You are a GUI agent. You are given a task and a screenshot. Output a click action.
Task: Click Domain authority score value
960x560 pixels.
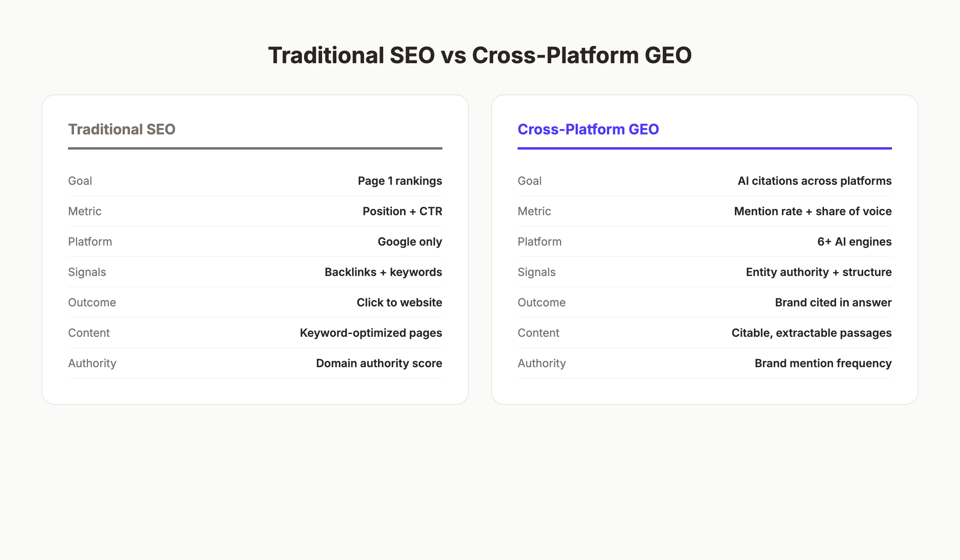pos(378,363)
